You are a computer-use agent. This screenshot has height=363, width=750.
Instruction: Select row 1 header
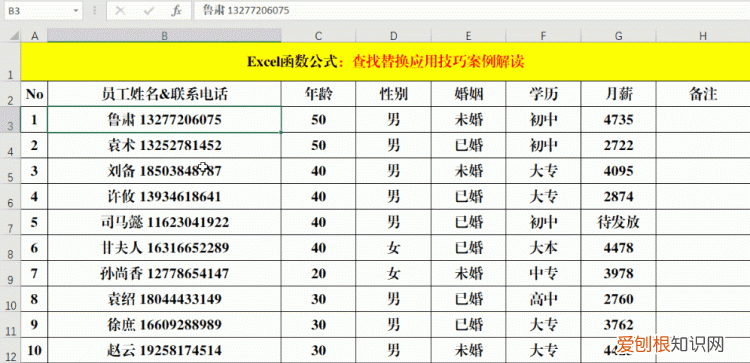pos(11,61)
